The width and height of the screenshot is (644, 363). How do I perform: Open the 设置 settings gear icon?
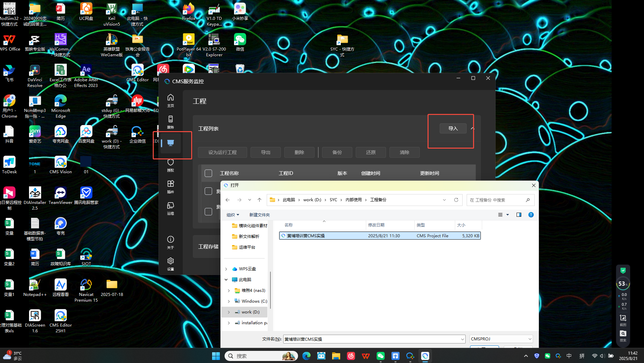tap(171, 264)
